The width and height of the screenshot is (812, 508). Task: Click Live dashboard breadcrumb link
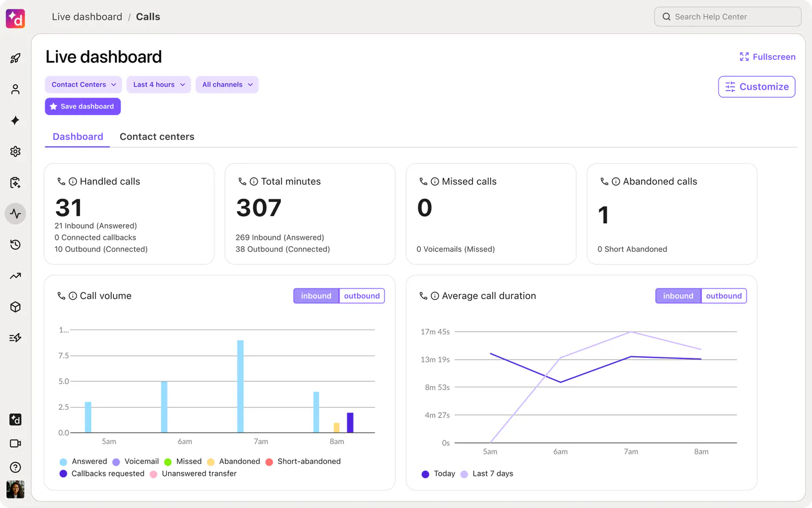coord(87,17)
